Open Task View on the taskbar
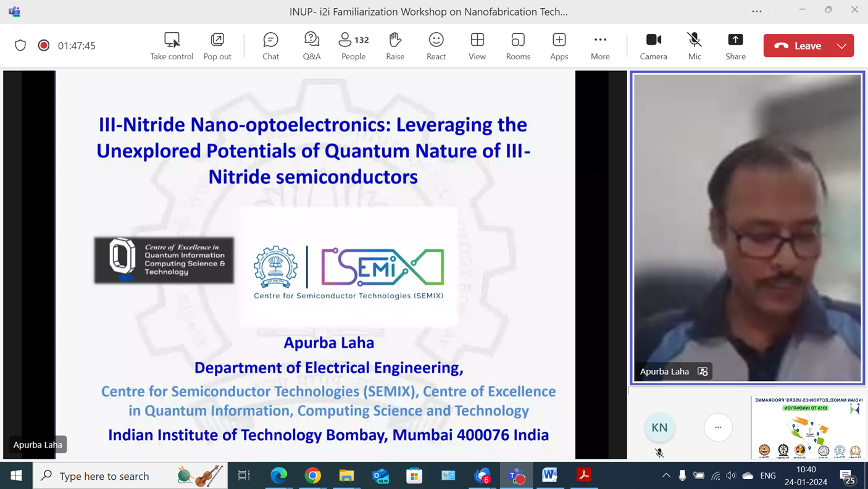868x489 pixels. [244, 475]
